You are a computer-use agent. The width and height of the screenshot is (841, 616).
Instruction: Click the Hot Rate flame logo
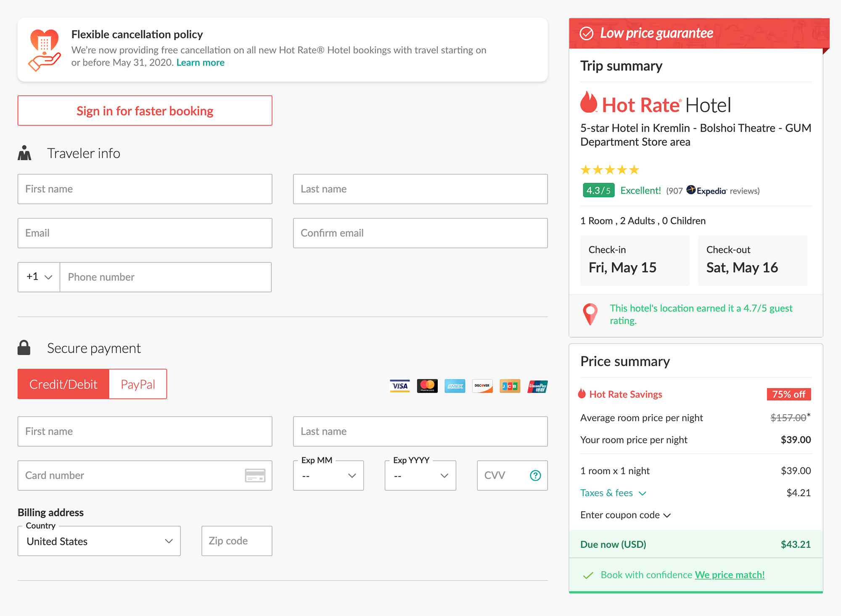[589, 102]
